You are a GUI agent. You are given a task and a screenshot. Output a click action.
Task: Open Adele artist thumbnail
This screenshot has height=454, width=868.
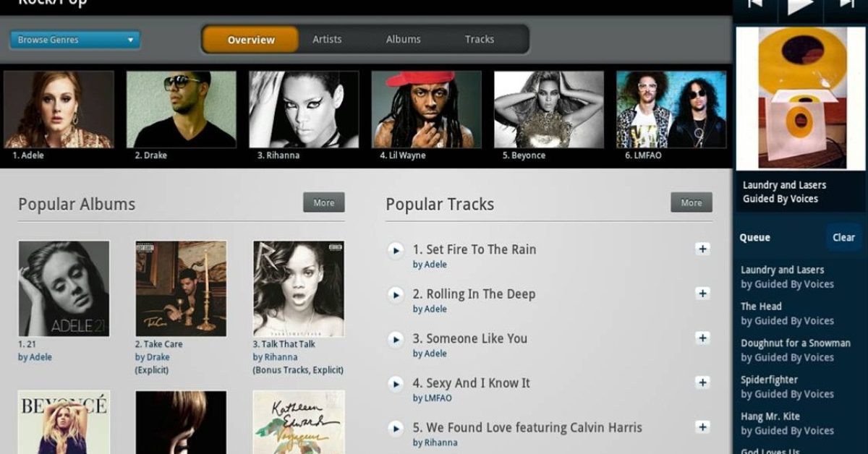[x=58, y=109]
